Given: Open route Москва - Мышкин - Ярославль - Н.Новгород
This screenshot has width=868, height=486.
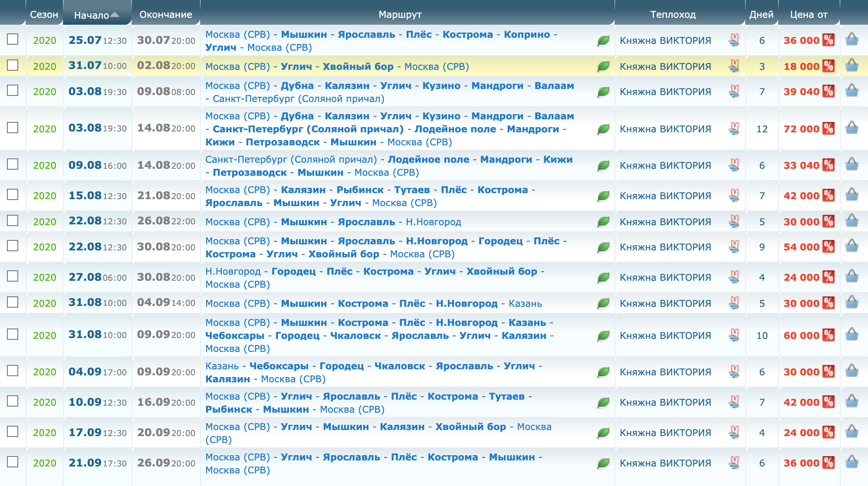Looking at the screenshot, I should pos(333,222).
